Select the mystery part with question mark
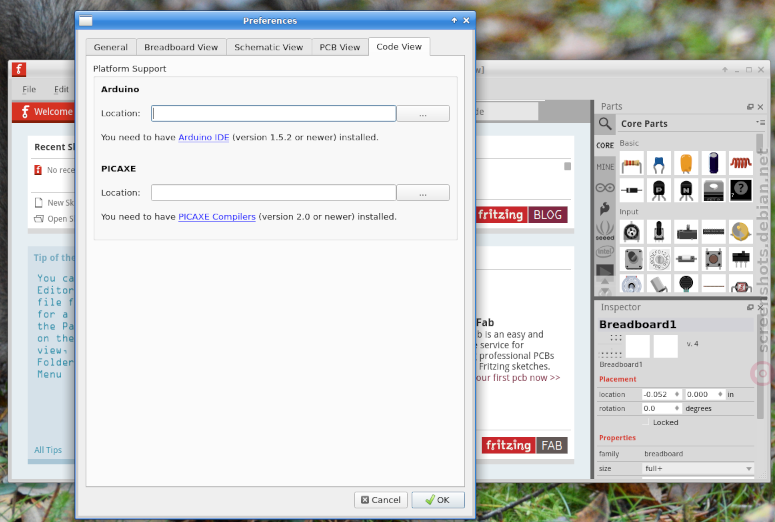775x522 pixels. click(x=740, y=190)
